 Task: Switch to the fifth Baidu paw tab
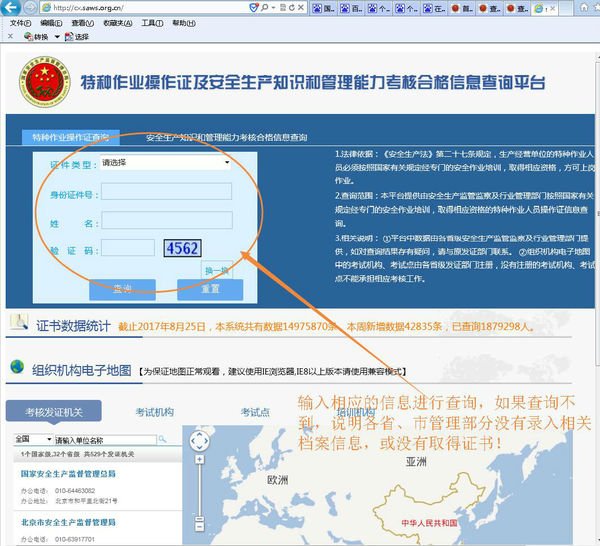pyautogui.click(x=434, y=8)
